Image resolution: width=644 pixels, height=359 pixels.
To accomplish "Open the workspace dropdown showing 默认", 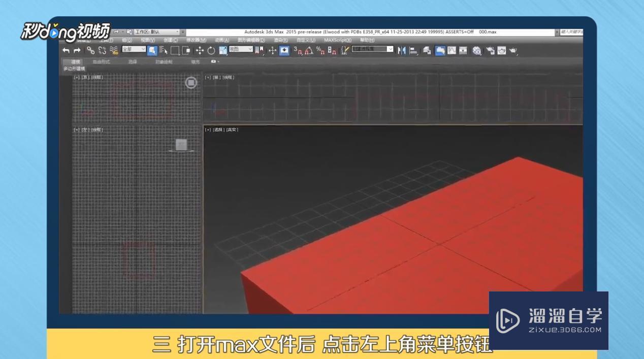I will (x=156, y=32).
